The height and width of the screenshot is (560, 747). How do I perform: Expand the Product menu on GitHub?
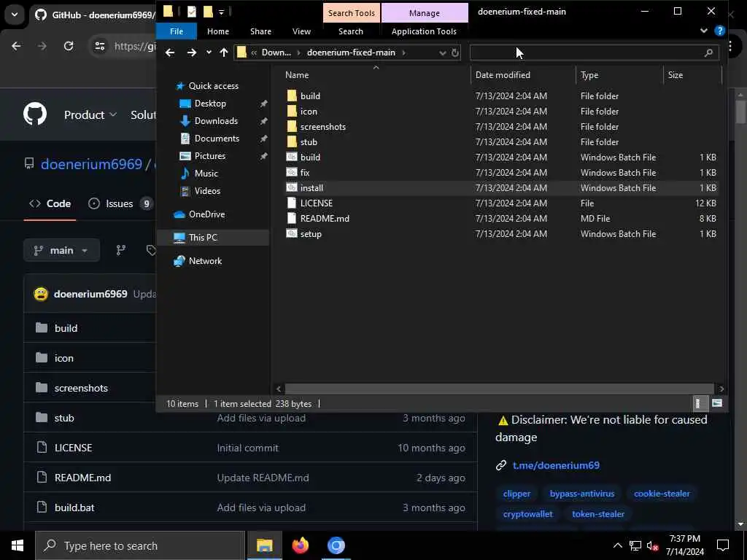[x=90, y=114]
